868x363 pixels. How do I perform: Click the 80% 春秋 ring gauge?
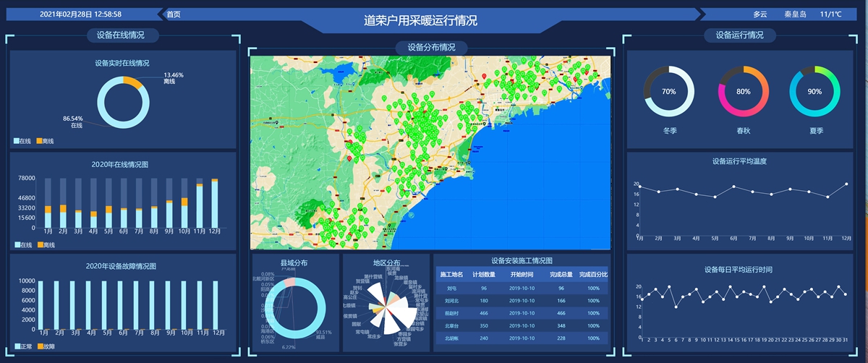[743, 92]
